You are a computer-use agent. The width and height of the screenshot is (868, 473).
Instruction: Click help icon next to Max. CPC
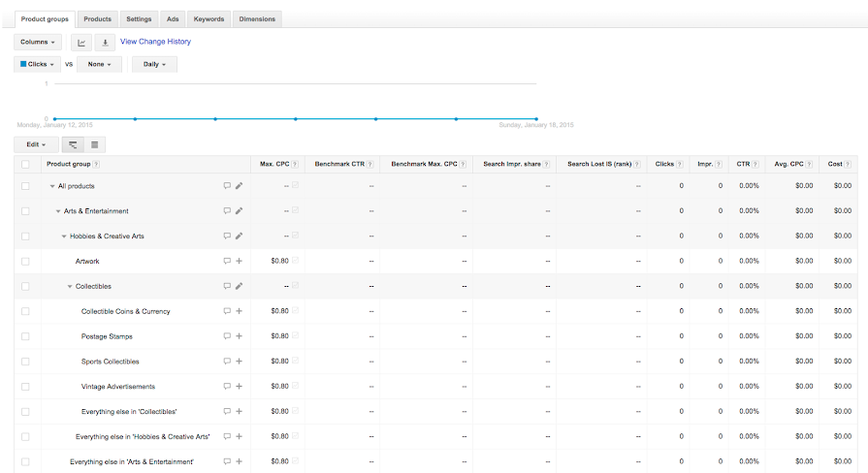[x=294, y=165]
